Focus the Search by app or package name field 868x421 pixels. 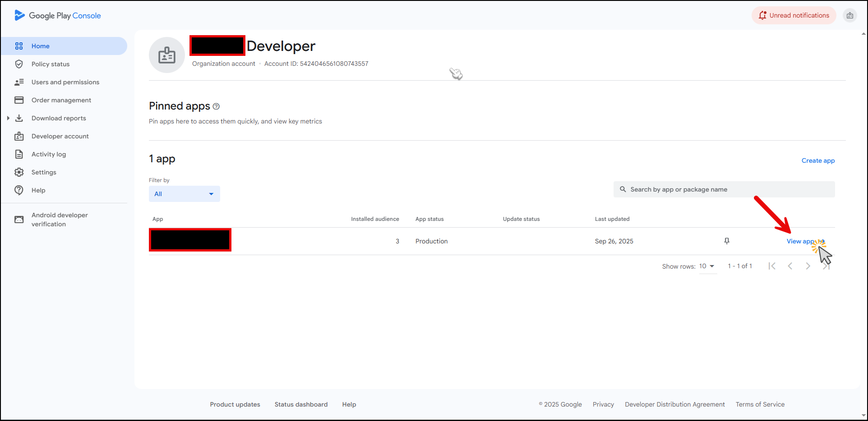coord(724,189)
